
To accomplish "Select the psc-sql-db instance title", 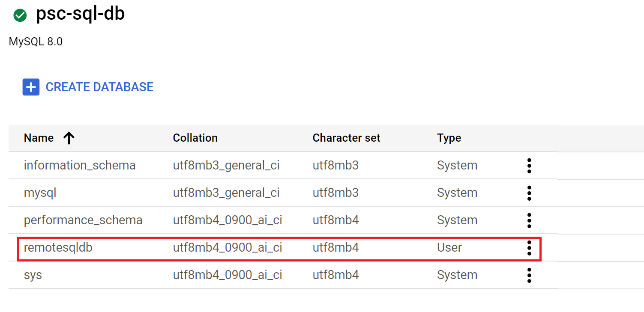I will pos(81,14).
